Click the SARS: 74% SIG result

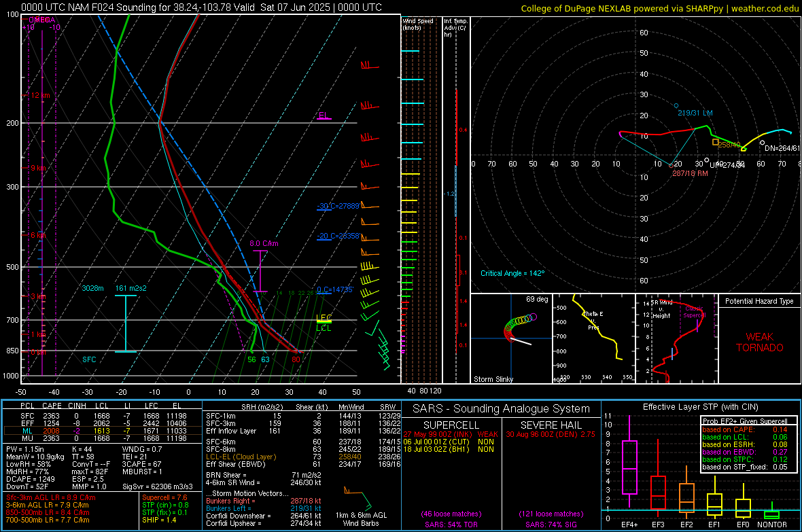tap(551, 525)
